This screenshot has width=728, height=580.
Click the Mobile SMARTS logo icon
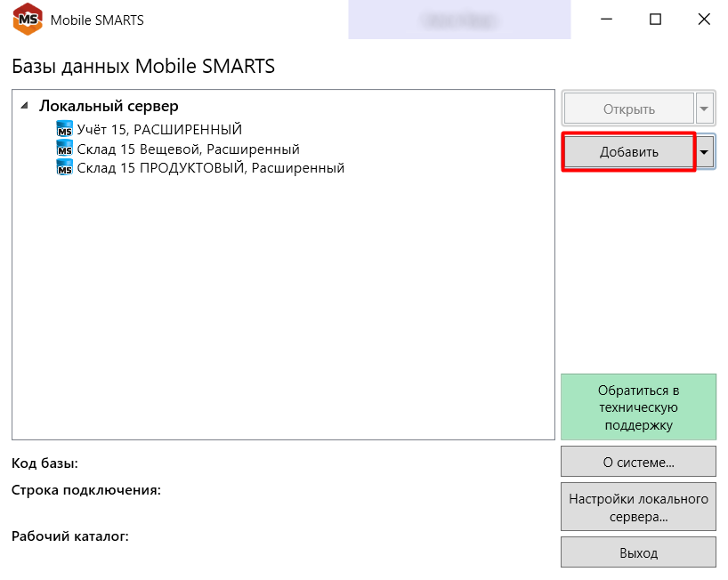28,19
